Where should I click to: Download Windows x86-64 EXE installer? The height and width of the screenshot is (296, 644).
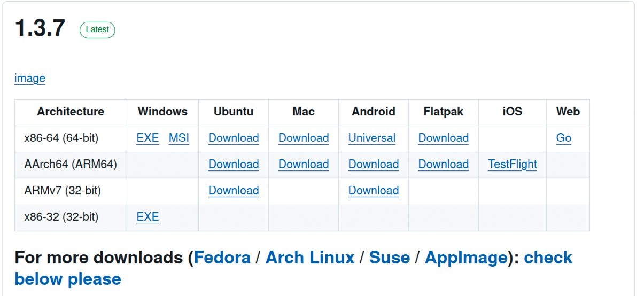148,138
